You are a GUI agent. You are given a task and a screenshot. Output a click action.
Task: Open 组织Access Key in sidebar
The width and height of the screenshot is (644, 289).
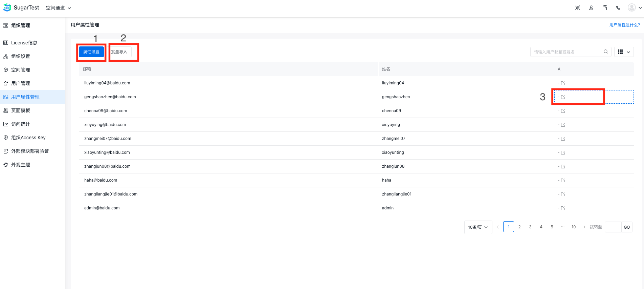[32, 138]
